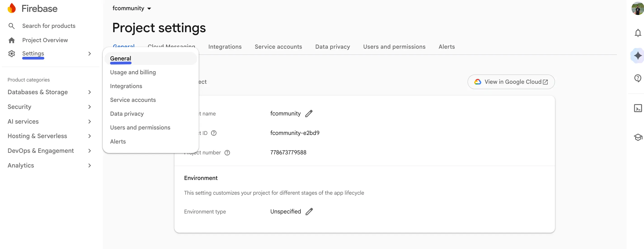Click the Firebase wordmark text
The image size is (644, 249).
click(x=40, y=9)
